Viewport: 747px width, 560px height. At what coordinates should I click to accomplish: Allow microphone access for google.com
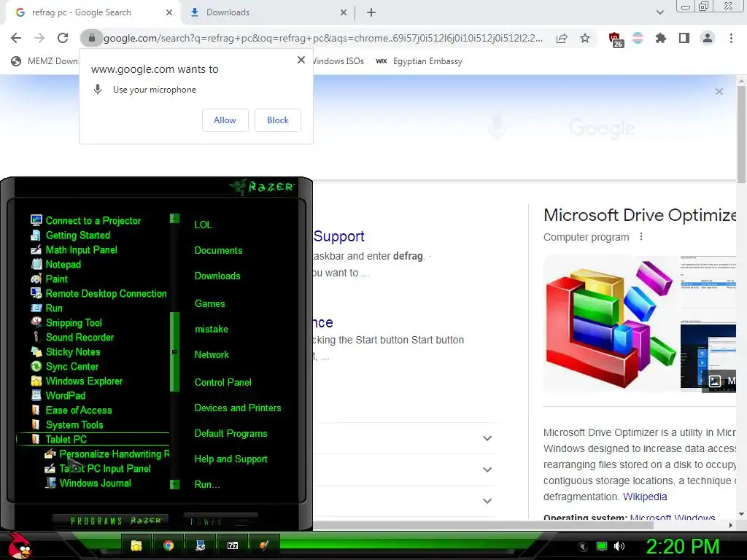(225, 120)
